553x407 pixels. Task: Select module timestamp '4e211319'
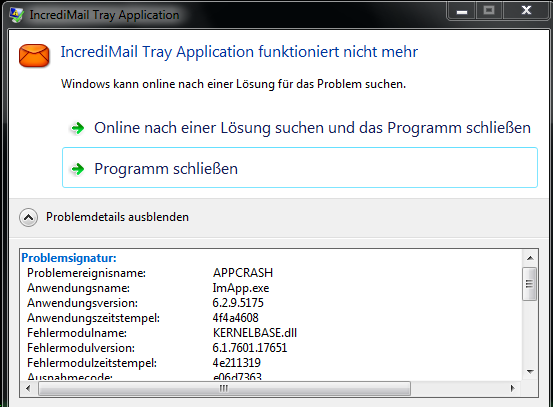click(237, 363)
